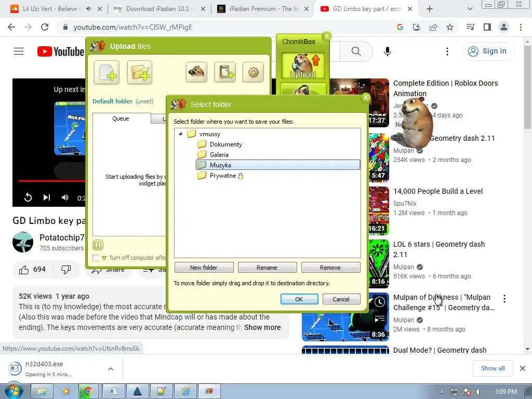Collapse the vmussy folder tree
Screen dimensions: 532x399
click(180, 134)
